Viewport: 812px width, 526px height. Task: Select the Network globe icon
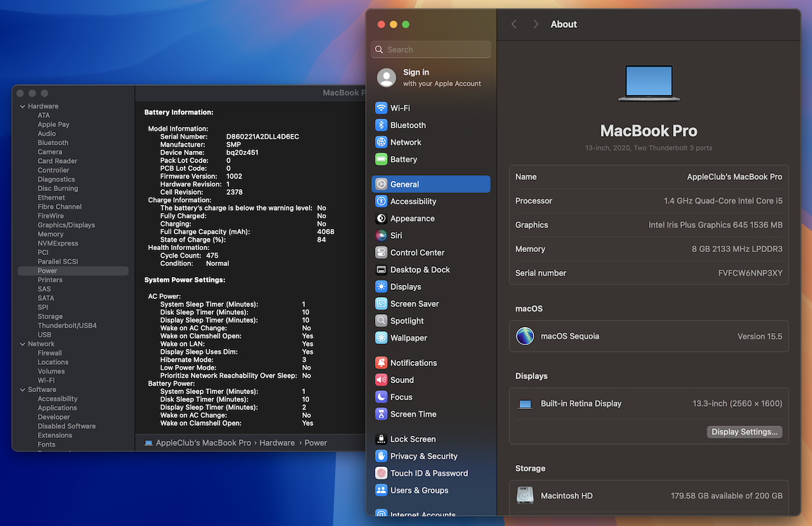(381, 142)
